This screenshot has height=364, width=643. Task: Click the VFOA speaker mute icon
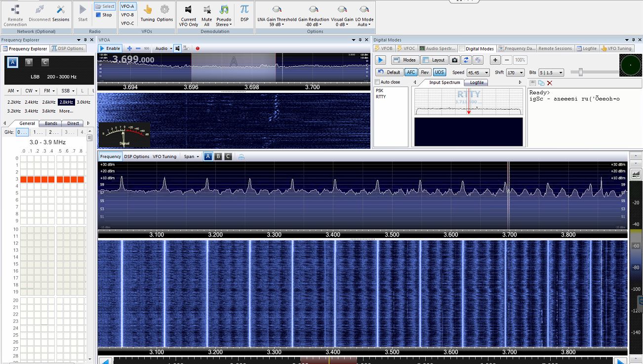pyautogui.click(x=178, y=48)
